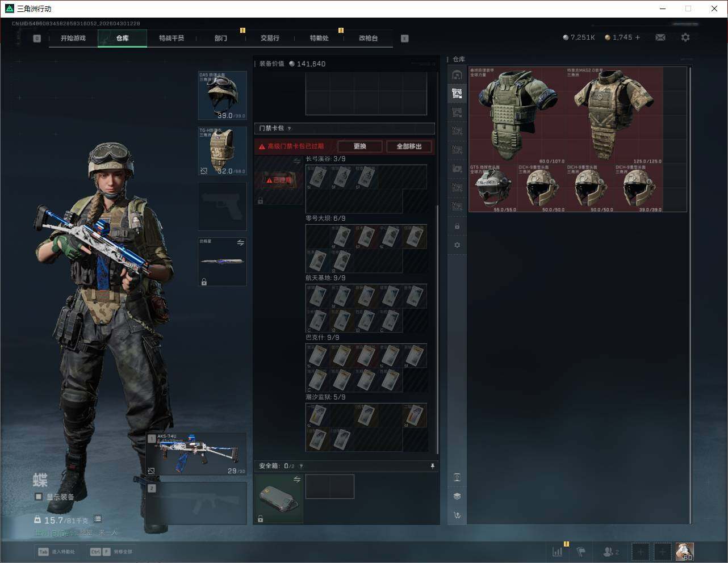Click the 潮汐监狱: 5/9 label
The width and height of the screenshot is (728, 563).
click(325, 397)
